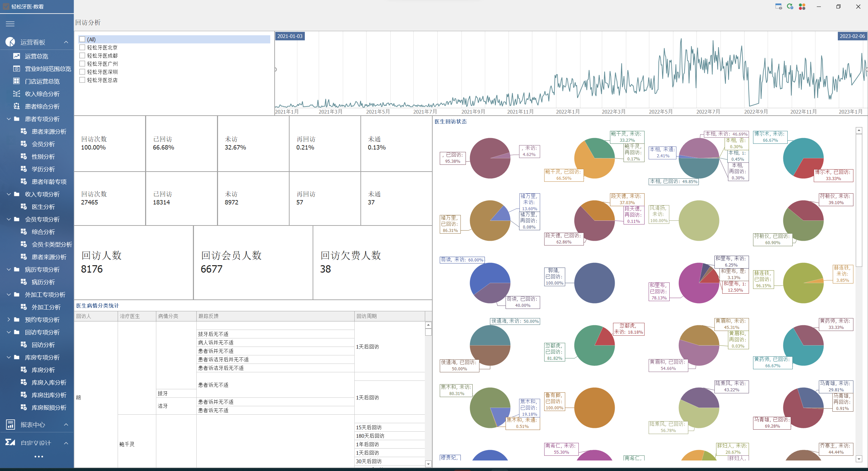Viewport: 868px width, 471px height.
Task: Check the 轻松牙医北京 checkbox
Action: 82,47
